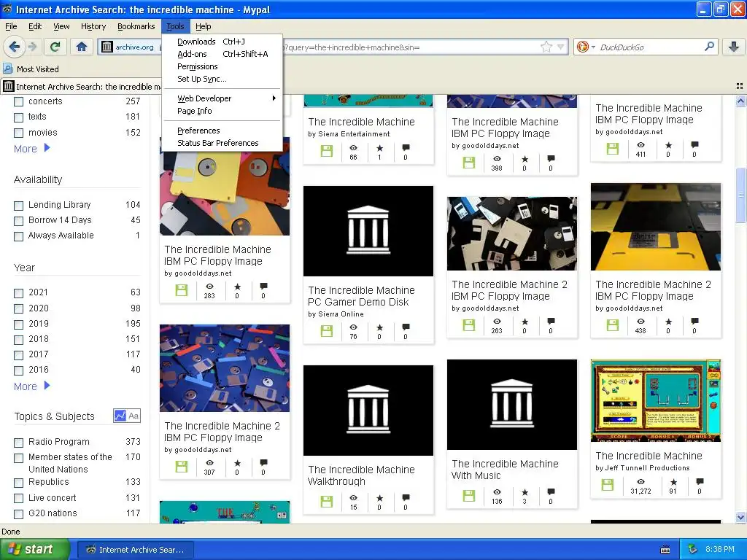Open the Bookmarks menu
The image size is (747, 560).
[136, 26]
